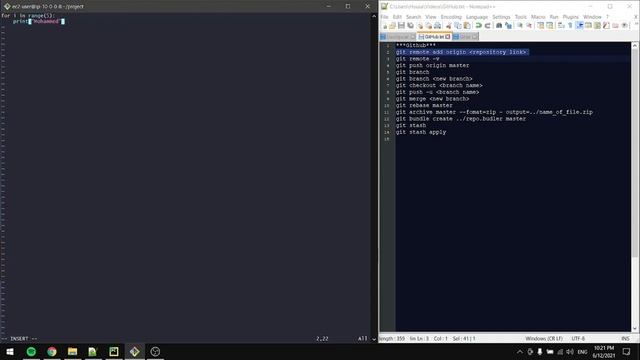Click Notepad++ editor scrollbar down arrow
The width and height of the screenshot is (640, 360).
[635, 328]
